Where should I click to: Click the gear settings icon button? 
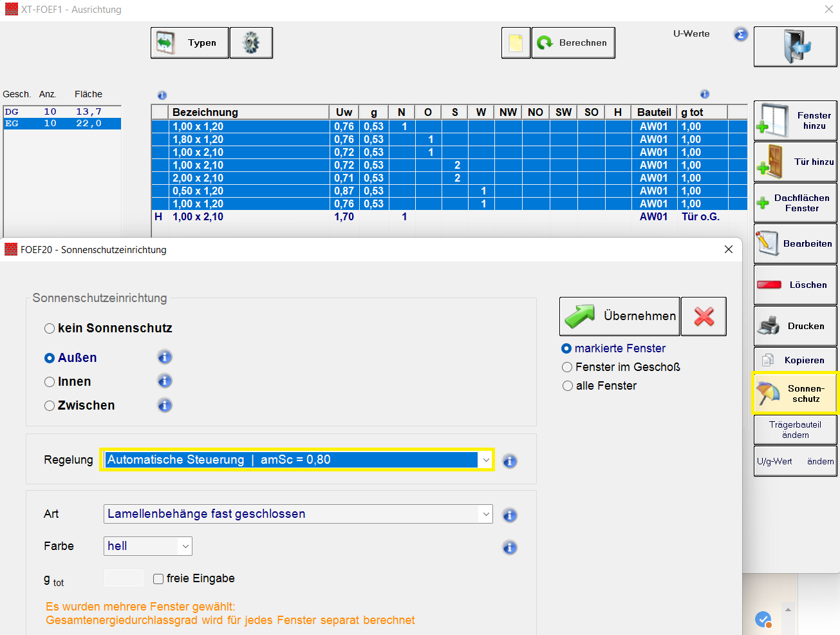tap(251, 43)
